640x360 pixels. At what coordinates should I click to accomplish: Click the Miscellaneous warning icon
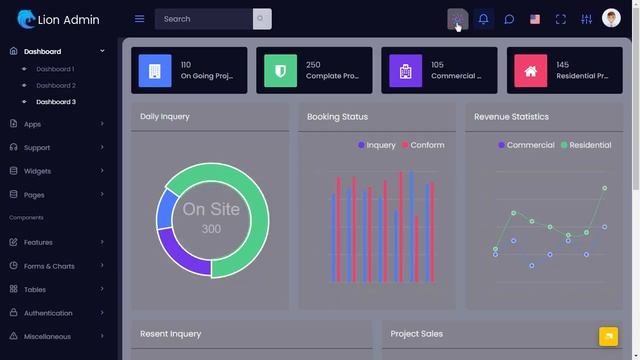tap(13, 336)
